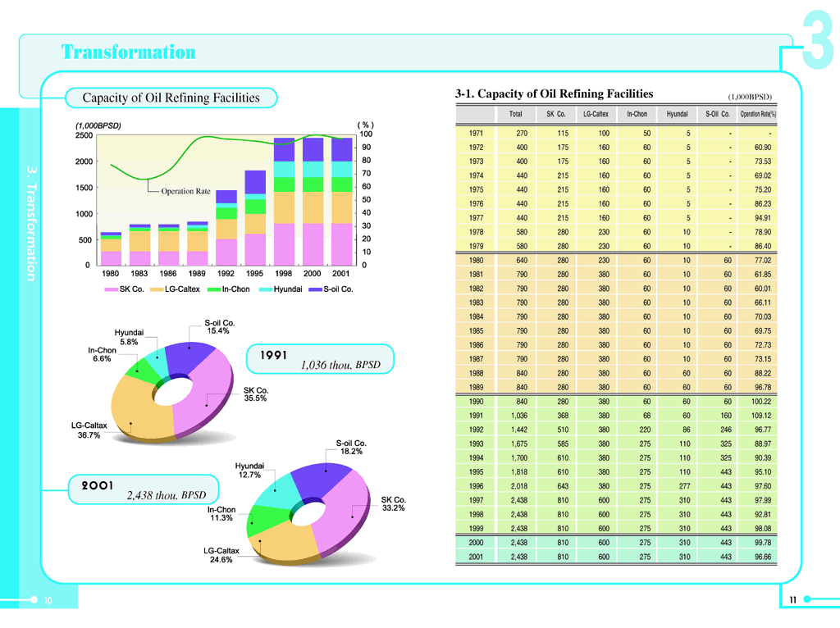
Task: Click the 'LG-Caltex' table column header
Action: pos(596,114)
